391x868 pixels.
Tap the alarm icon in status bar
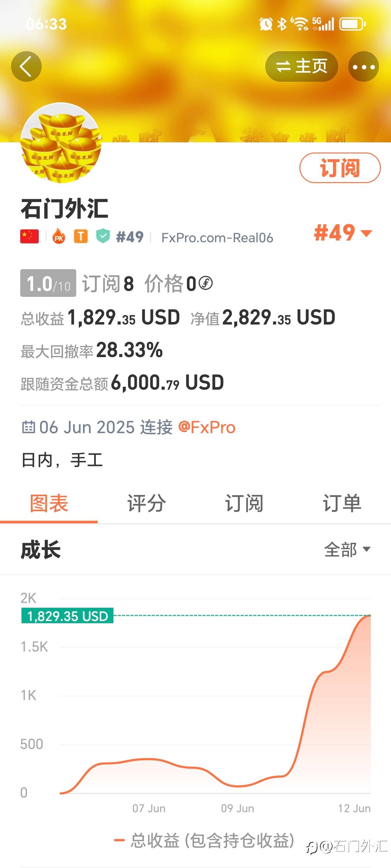266,24
